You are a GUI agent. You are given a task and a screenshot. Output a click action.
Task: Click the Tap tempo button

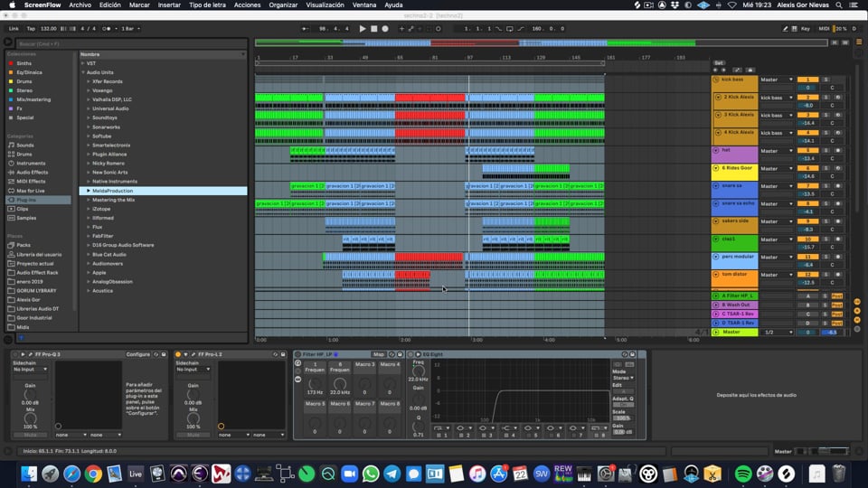point(31,29)
